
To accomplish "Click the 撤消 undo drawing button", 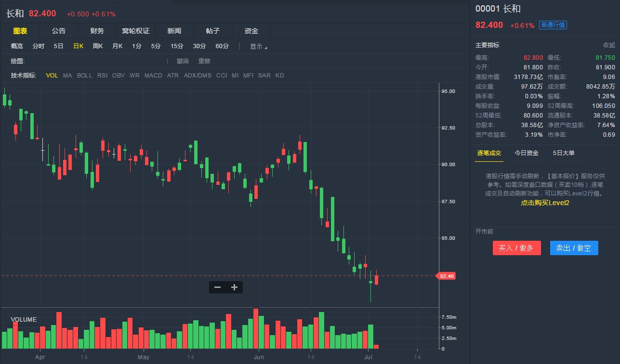I will click(x=183, y=61).
